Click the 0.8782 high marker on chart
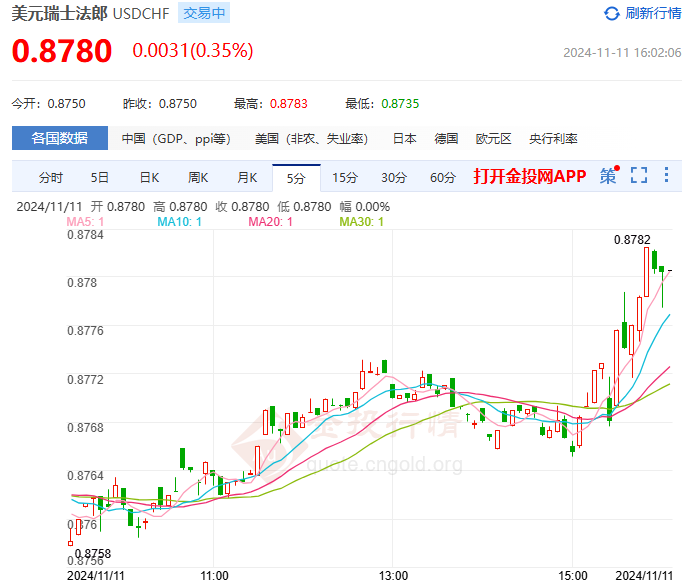 coord(632,240)
